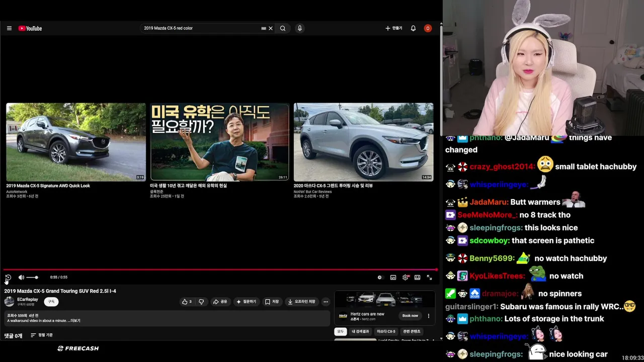This screenshot has width=644, height=362.
Task: Open 질문하기 ask button
Action: [x=247, y=302]
